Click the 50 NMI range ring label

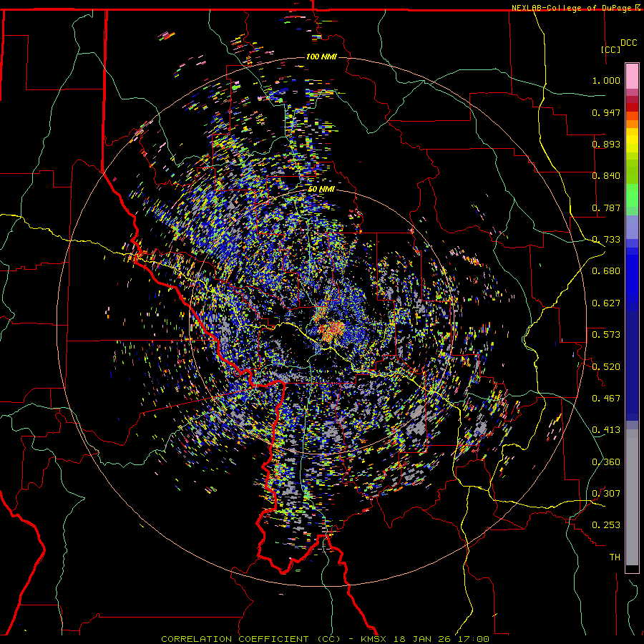pyautogui.click(x=321, y=190)
